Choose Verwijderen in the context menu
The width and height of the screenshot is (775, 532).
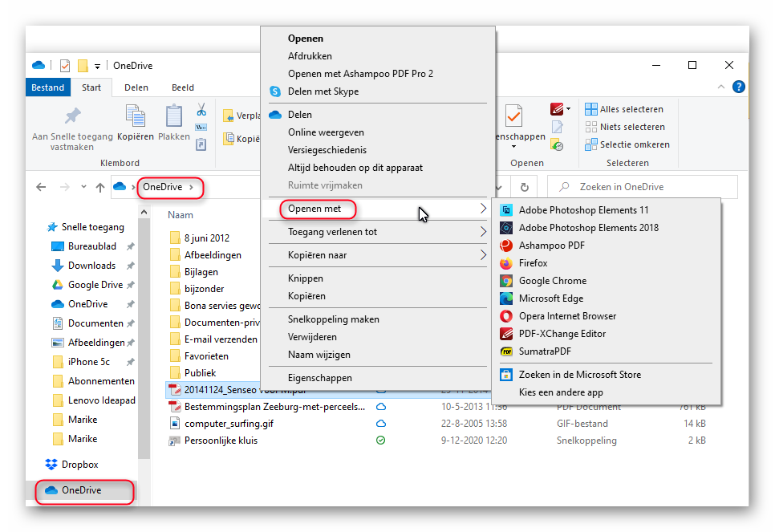tap(312, 337)
